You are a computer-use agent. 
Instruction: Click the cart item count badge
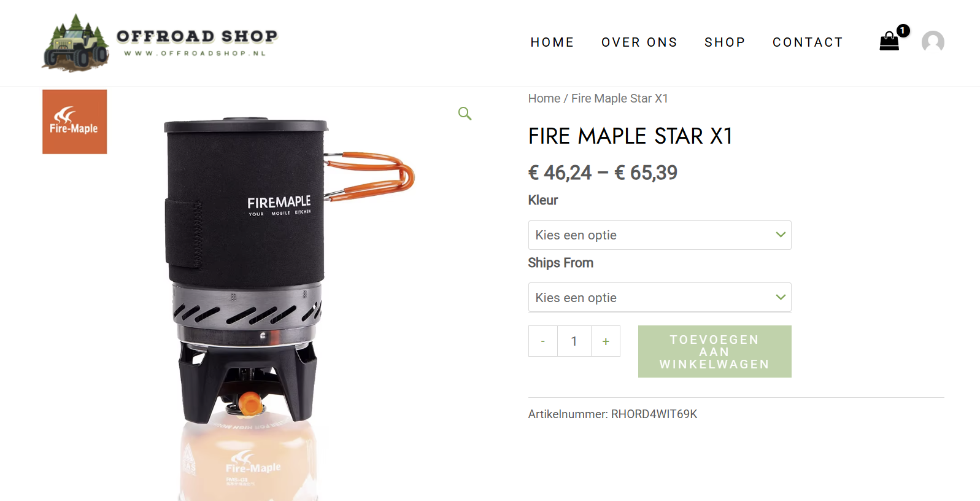point(903,30)
